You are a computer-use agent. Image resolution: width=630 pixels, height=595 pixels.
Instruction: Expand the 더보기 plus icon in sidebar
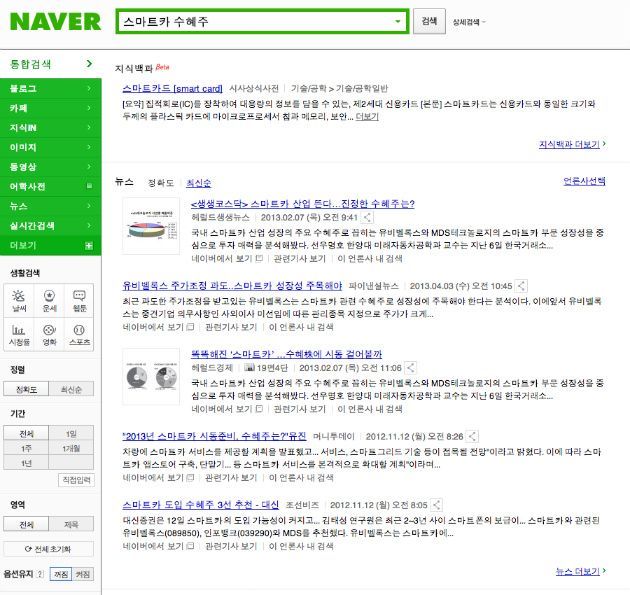89,245
